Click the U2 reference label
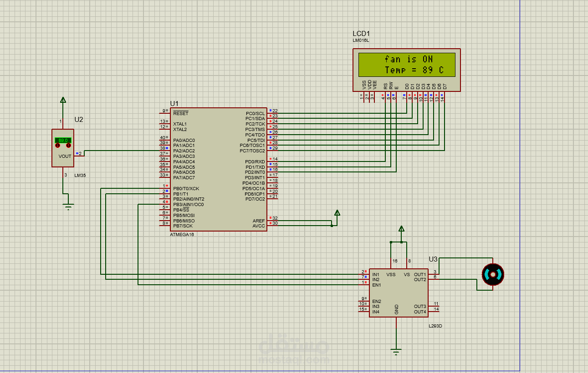Viewport: 588px width, 373px height. click(x=79, y=120)
